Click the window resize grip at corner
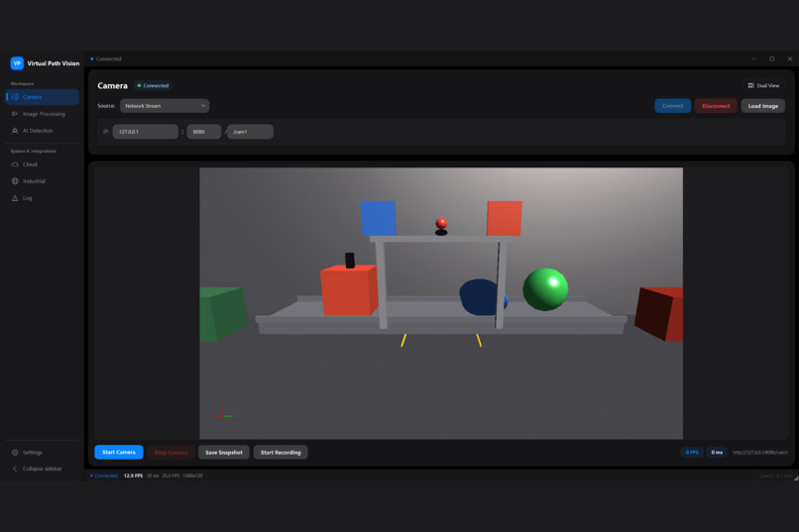The height and width of the screenshot is (532, 799). click(x=795, y=478)
